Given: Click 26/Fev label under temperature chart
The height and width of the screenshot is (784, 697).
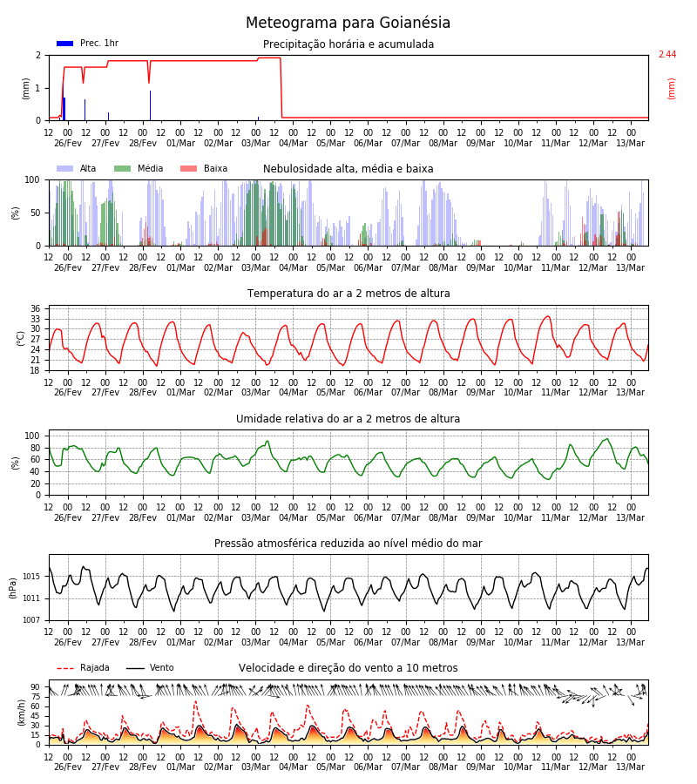Looking at the screenshot, I should 68,393.
